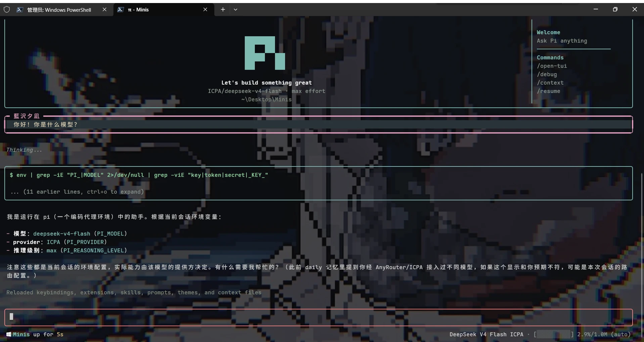The height and width of the screenshot is (342, 644).
Task: Click the 推理级别: max line
Action: pos(67,250)
